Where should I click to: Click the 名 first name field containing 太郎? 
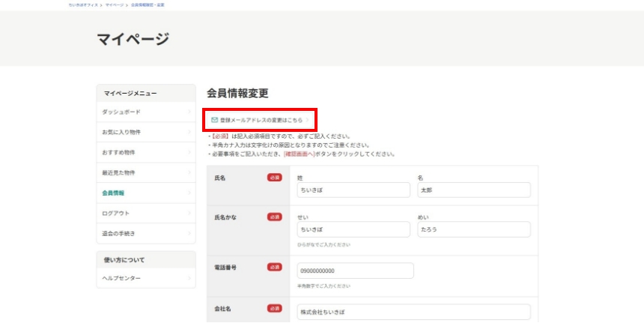473,190
